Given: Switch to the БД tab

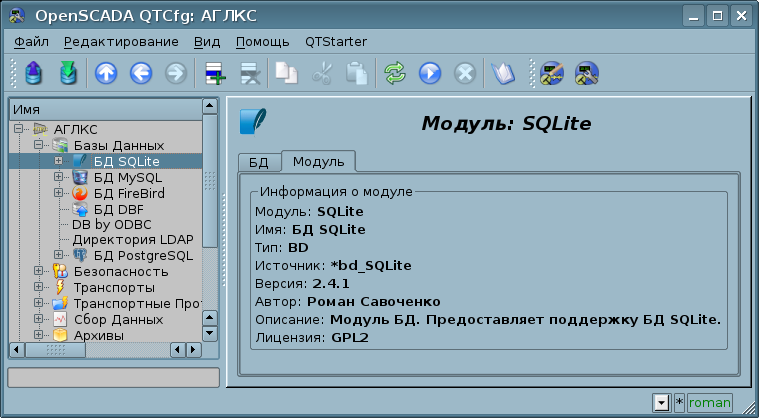Looking at the screenshot, I should (x=259, y=163).
